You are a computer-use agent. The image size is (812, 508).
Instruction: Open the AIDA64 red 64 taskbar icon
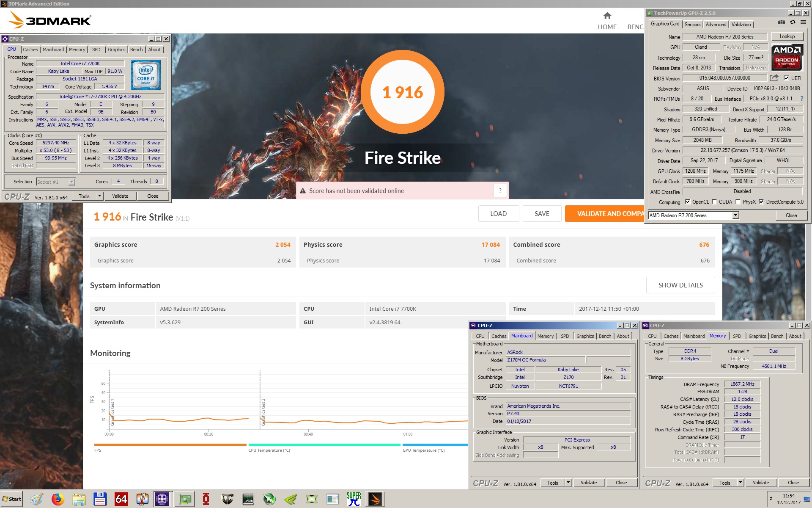(x=121, y=500)
